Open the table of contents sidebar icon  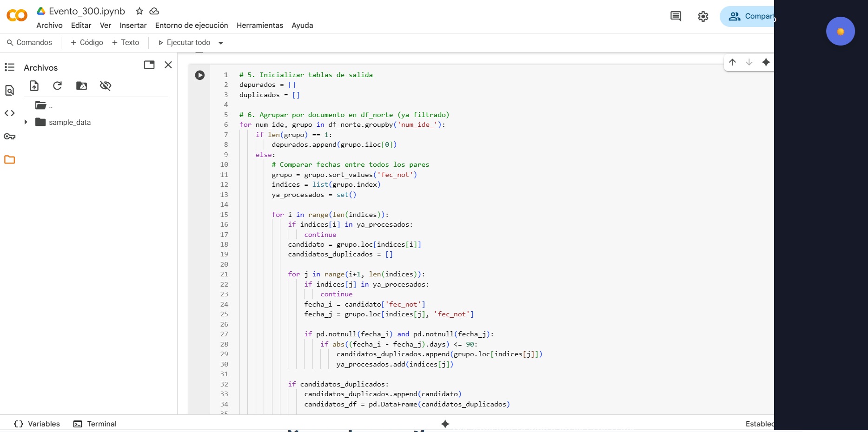(9, 67)
